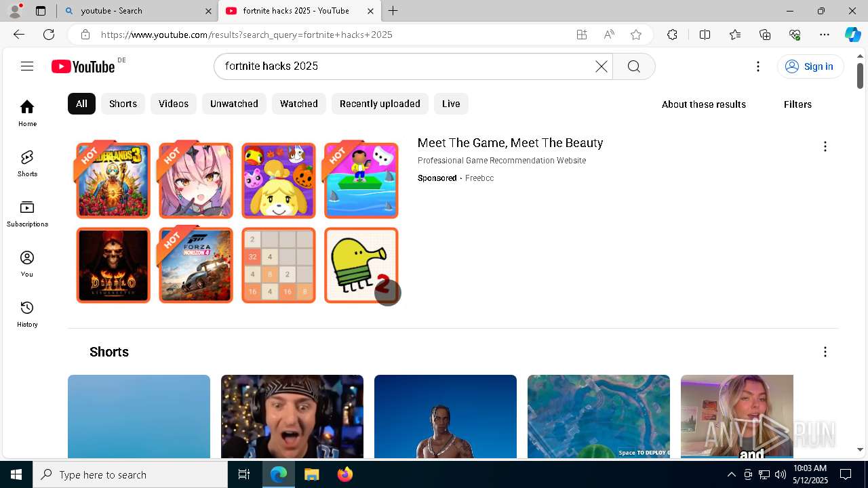This screenshot has width=868, height=488.
Task: Select the Videos filter chip
Action: [x=174, y=104]
